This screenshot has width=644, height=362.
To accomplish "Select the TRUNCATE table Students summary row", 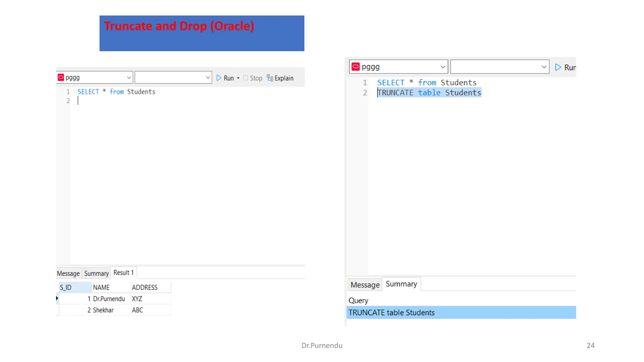I will (461, 313).
